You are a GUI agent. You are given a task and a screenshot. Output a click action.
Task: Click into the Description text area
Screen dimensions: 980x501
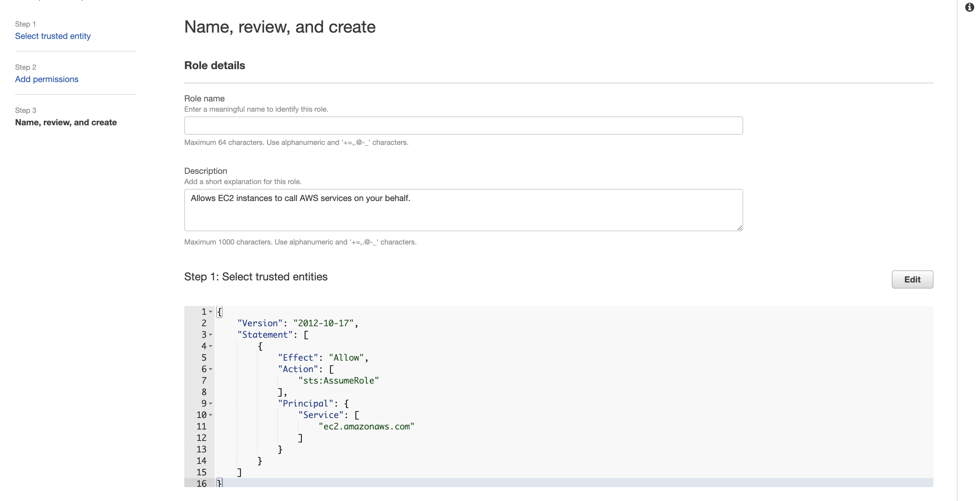coord(463,210)
